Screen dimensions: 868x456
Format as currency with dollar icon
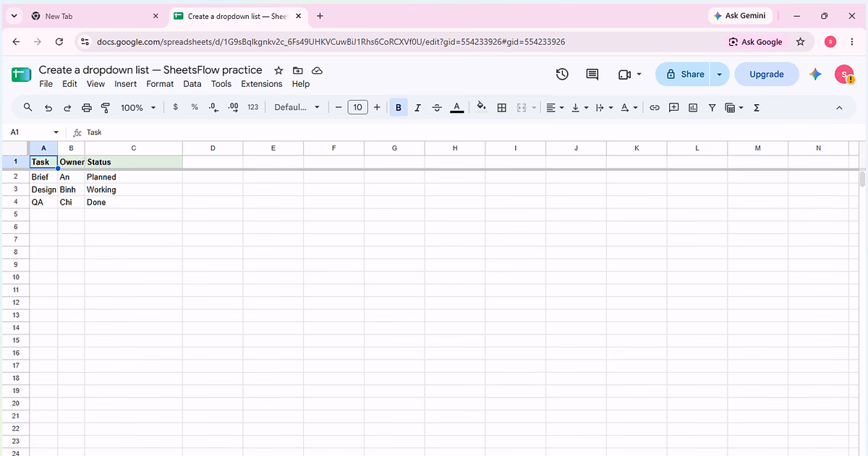pos(175,107)
